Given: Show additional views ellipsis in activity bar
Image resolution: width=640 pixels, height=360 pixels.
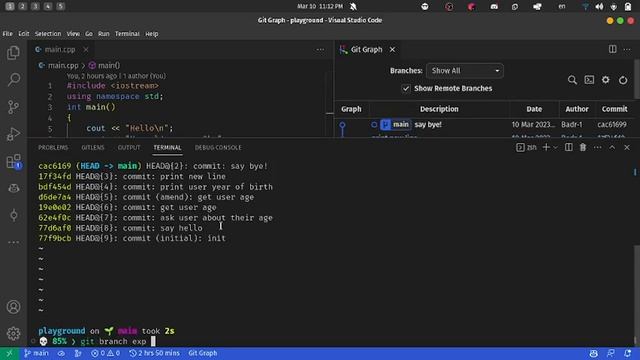Looking at the screenshot, I should coord(13,242).
